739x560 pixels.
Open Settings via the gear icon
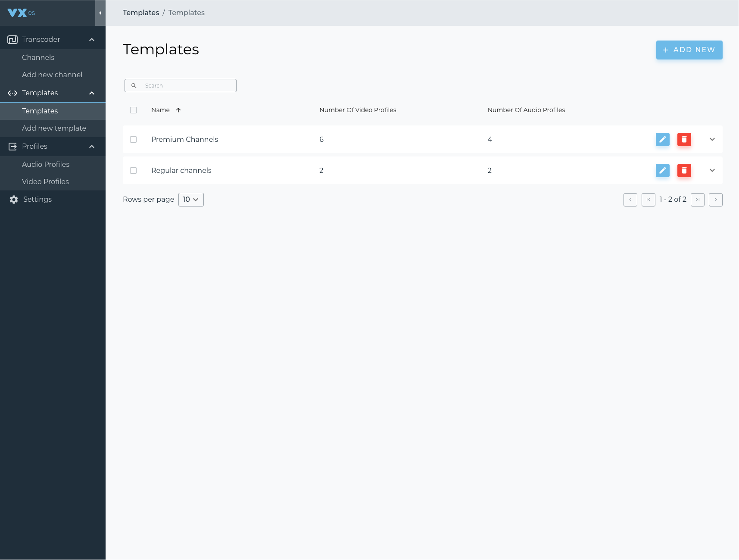14,200
